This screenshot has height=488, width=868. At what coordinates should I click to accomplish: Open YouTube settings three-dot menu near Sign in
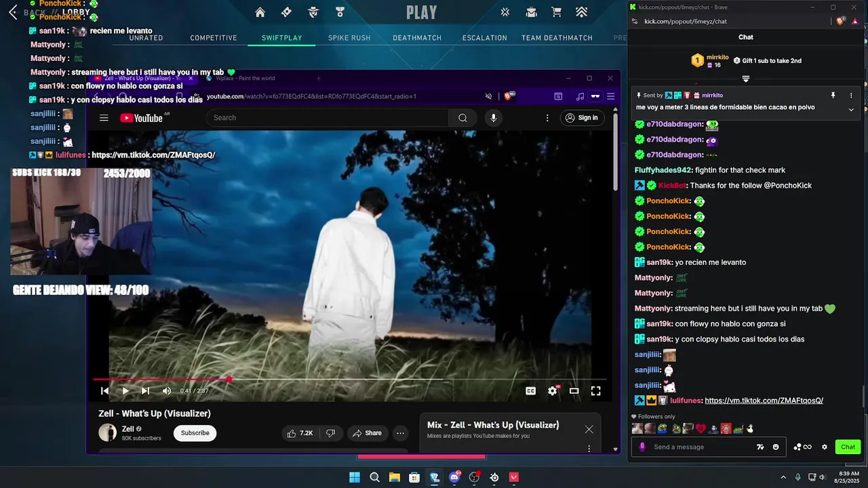pos(547,118)
